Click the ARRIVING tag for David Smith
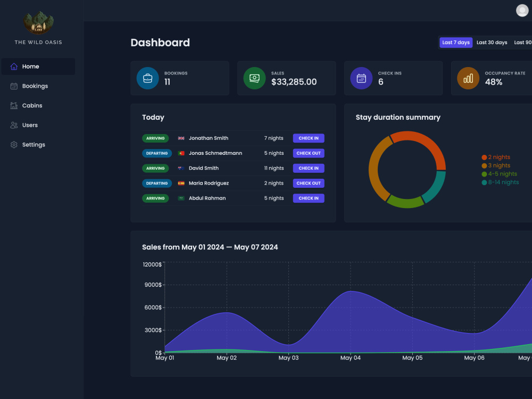532x399 pixels. (155, 168)
